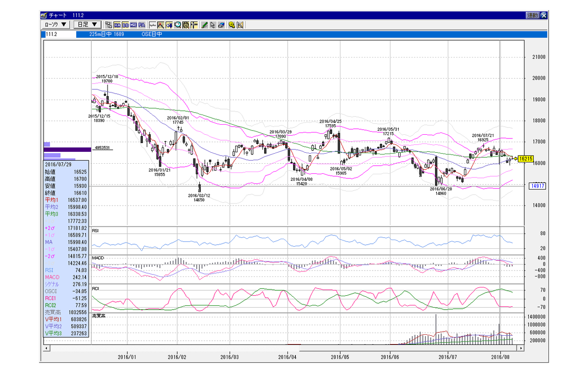Viewport: 588px width, 373px height.
Task: Click the horizontal scrollbar right arrow
Action: tap(520, 348)
